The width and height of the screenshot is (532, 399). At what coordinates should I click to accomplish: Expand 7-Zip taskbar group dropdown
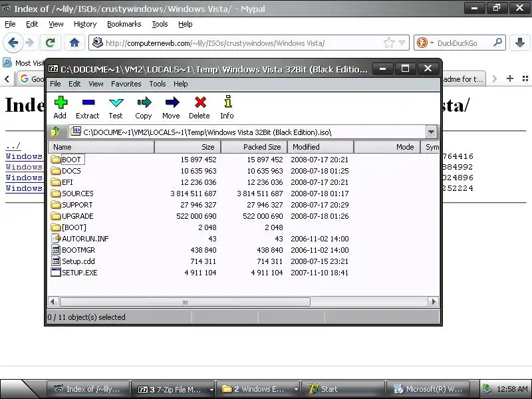click(x=211, y=390)
